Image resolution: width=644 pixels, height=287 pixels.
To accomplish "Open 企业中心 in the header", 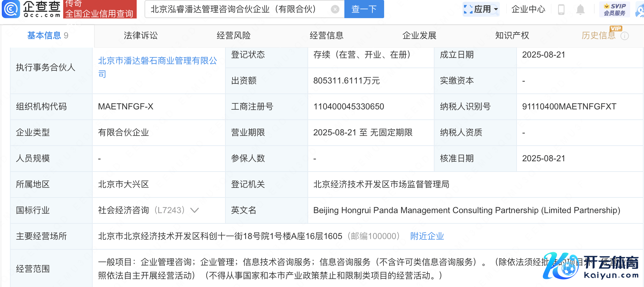I will 528,9.
